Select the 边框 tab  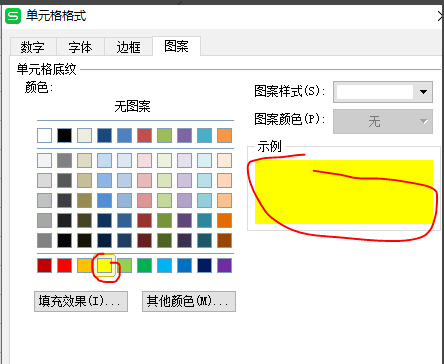click(x=128, y=47)
